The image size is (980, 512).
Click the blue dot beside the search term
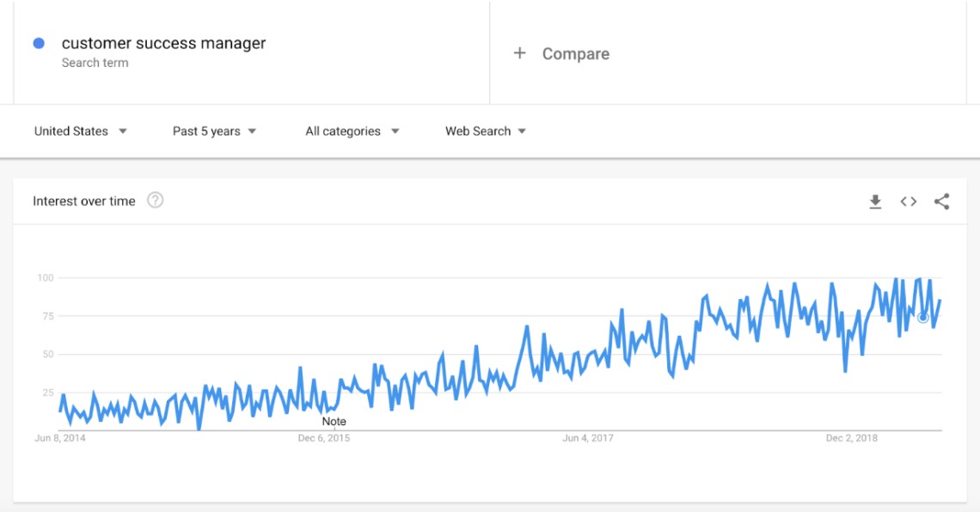coord(39,43)
